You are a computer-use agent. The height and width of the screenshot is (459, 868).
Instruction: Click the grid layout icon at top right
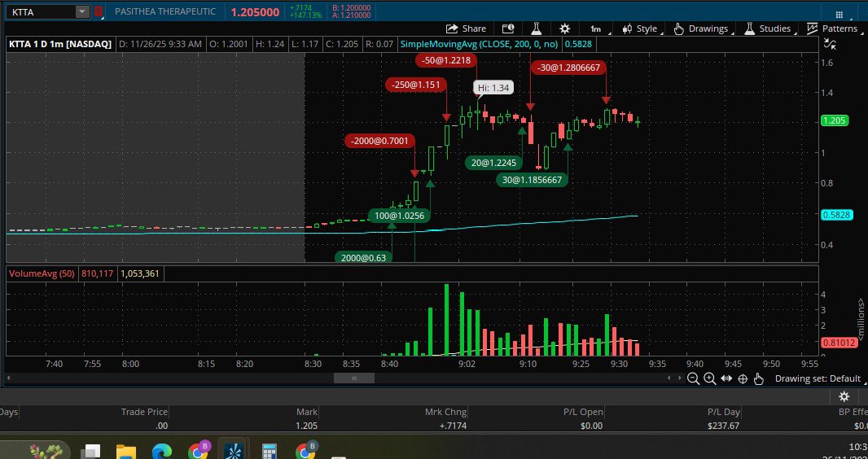point(840,15)
